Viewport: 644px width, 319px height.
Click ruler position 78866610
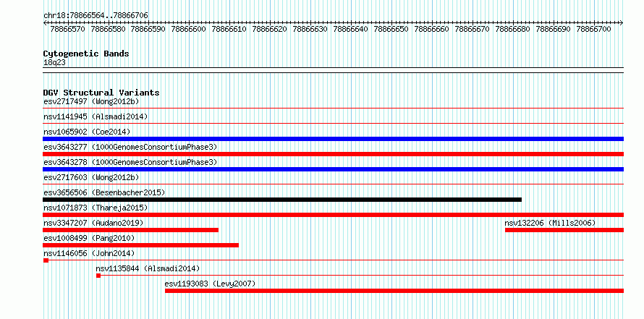point(229,29)
